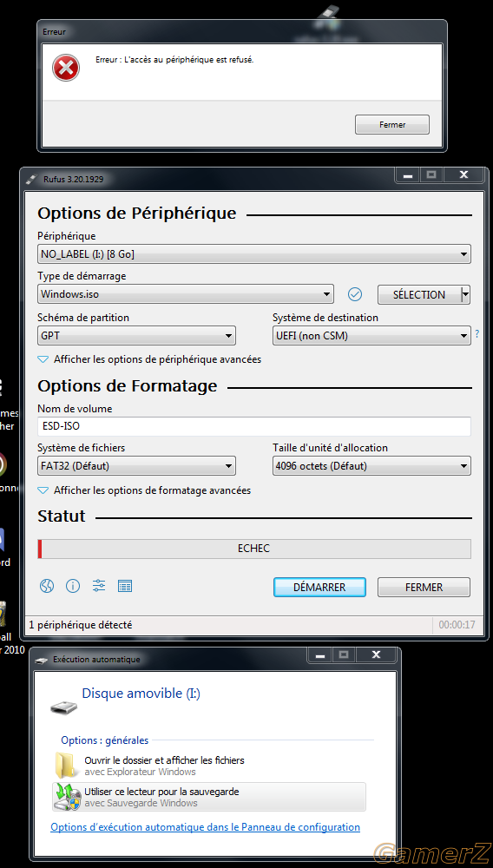Open the Schéma de partition GPT dropdown
493x868 pixels.
coord(136,335)
